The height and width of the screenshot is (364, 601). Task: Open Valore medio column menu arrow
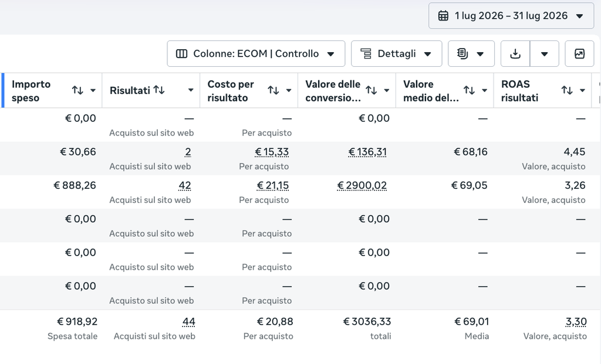[484, 91]
